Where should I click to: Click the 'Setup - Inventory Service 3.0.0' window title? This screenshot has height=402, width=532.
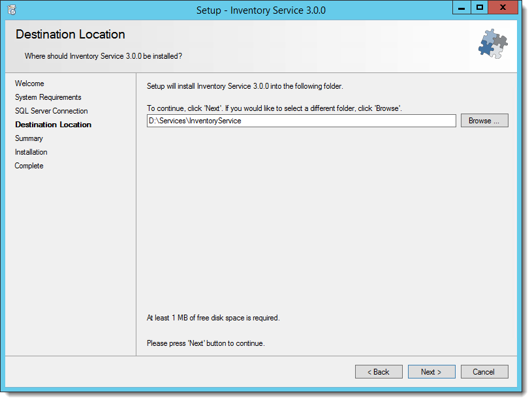pyautogui.click(x=261, y=10)
